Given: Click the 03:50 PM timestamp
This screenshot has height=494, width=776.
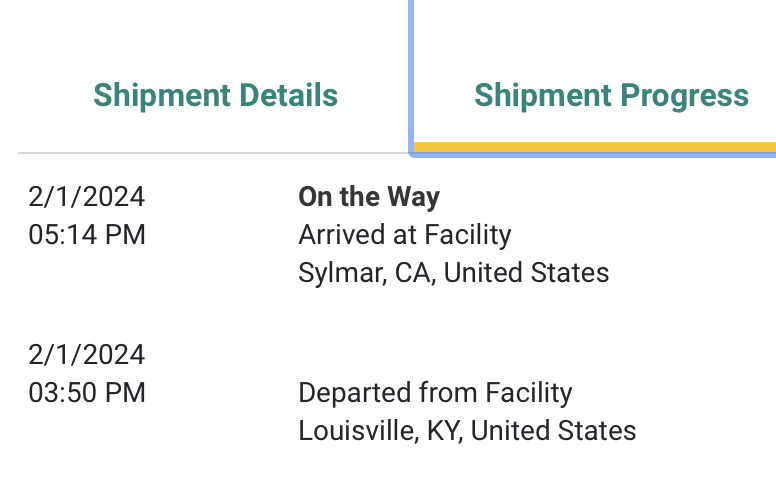Looking at the screenshot, I should (x=87, y=393).
